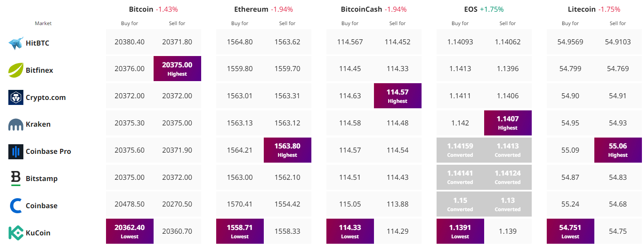Click the green Bitfinex leaf logo

pos(16,70)
